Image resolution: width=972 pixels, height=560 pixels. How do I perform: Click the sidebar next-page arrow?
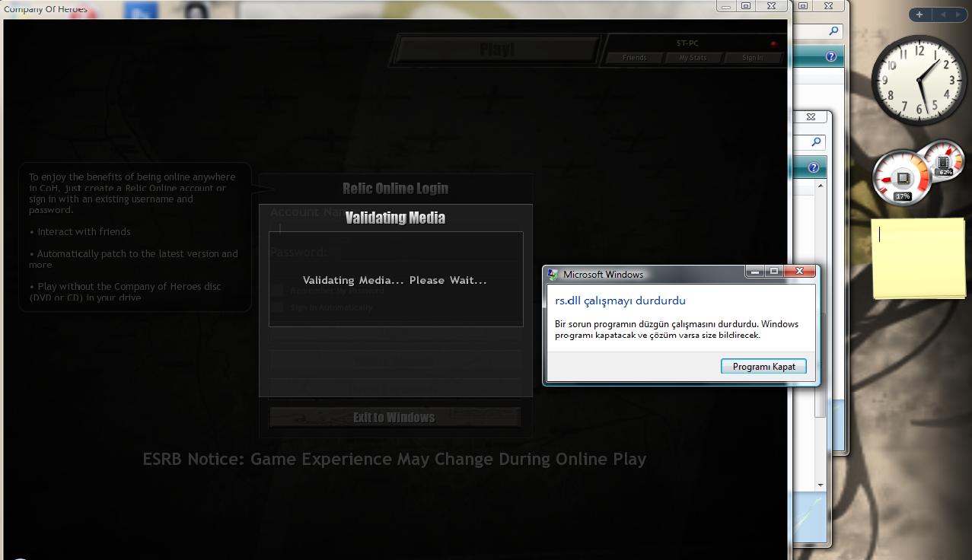(958, 14)
